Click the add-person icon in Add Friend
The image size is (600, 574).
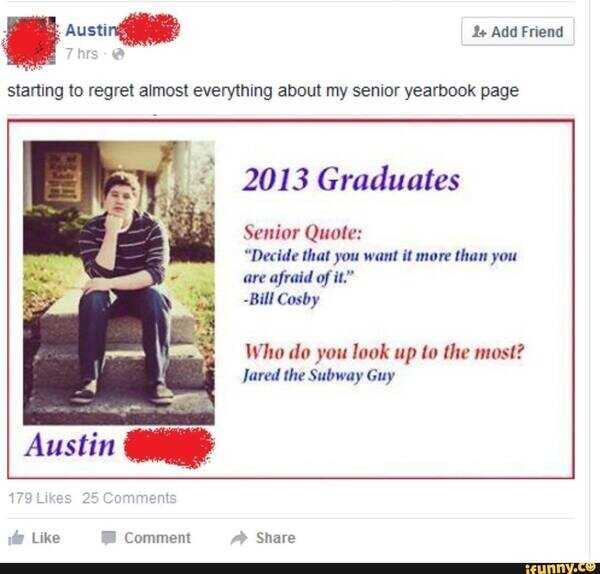pyautogui.click(x=479, y=32)
